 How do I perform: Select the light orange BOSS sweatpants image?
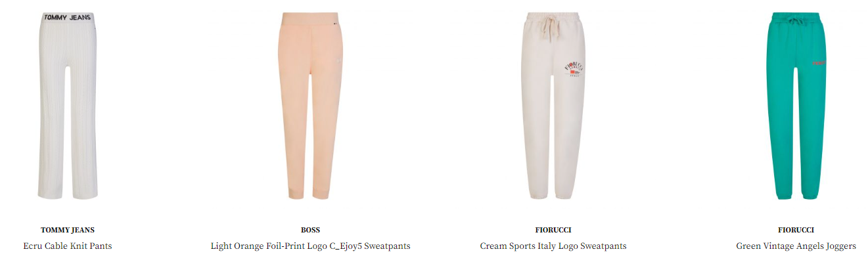310,106
